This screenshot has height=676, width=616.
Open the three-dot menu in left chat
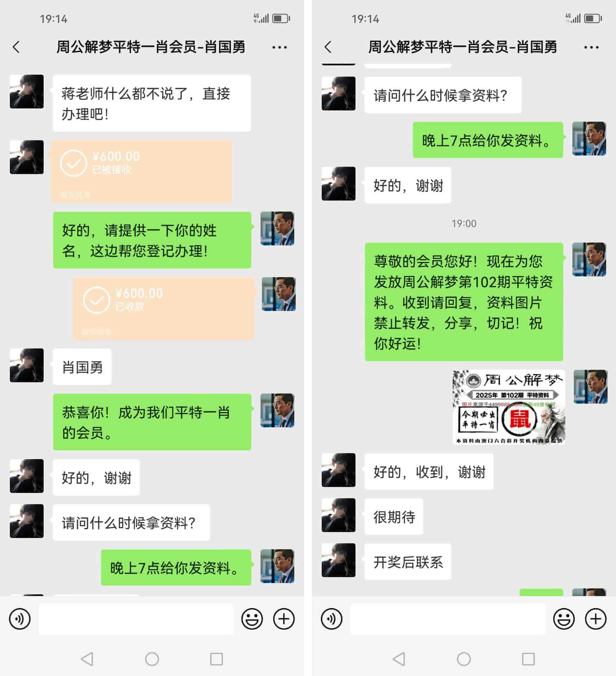click(279, 47)
